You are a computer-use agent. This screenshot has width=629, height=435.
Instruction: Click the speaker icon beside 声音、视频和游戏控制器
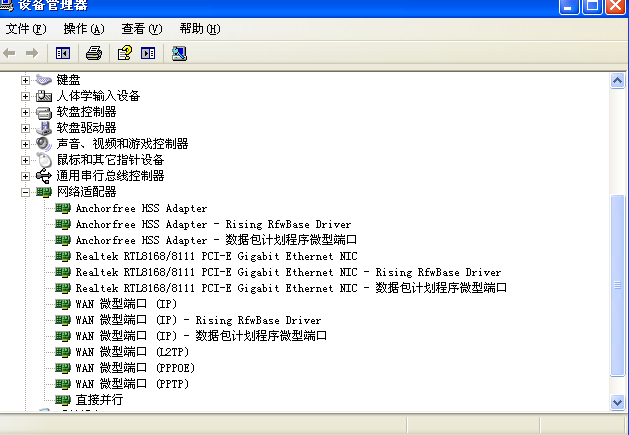(x=44, y=144)
